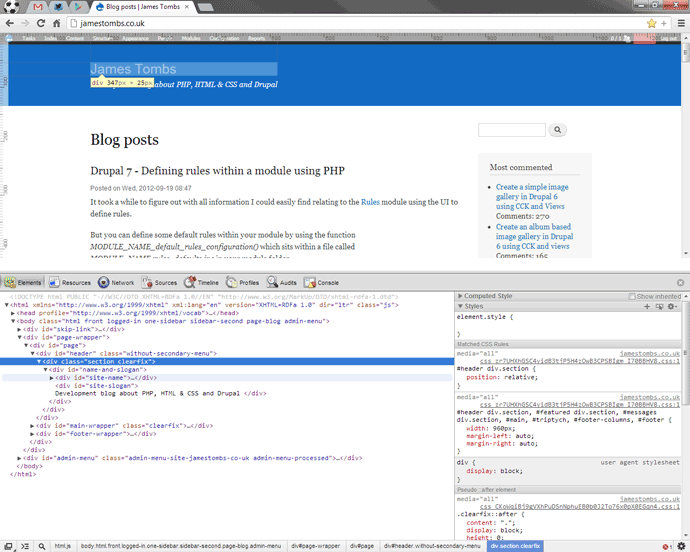Screen dimensions: 690x552
Task: Open a new browser tab
Action: [205, 7]
